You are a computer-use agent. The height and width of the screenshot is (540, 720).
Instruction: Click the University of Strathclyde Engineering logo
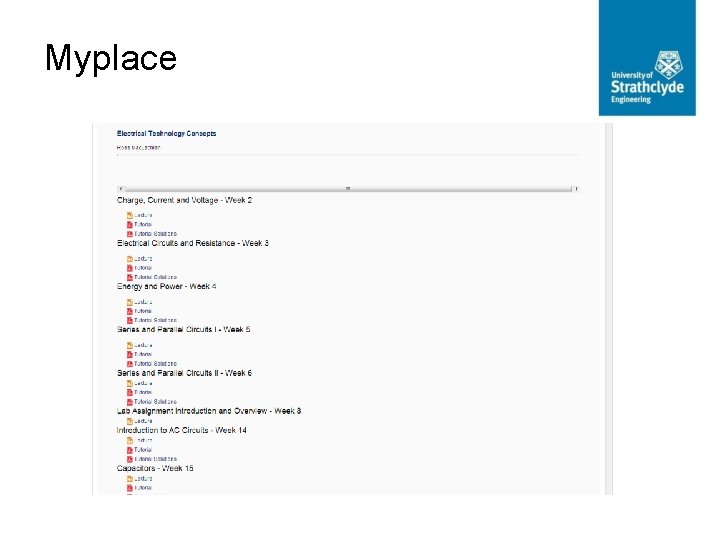[647, 58]
